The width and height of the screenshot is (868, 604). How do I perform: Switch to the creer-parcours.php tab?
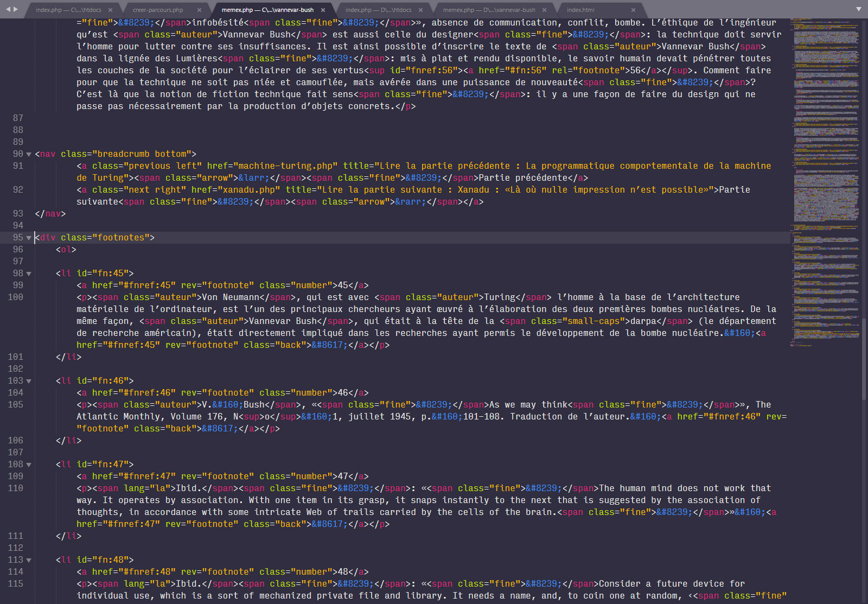(x=158, y=10)
